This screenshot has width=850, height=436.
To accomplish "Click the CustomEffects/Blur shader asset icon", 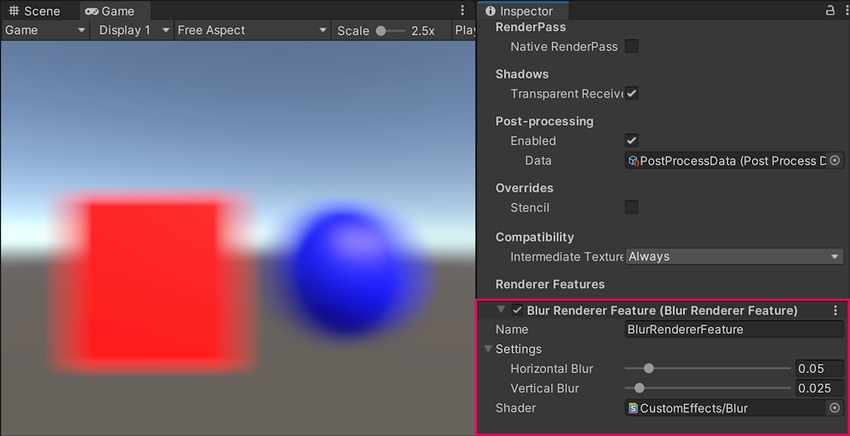I will click(633, 408).
